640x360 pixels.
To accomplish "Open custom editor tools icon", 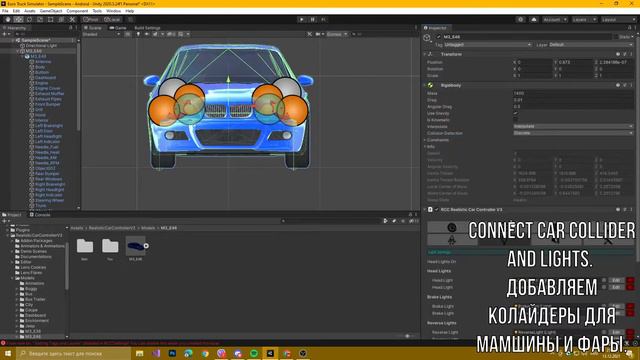I will (72, 19).
